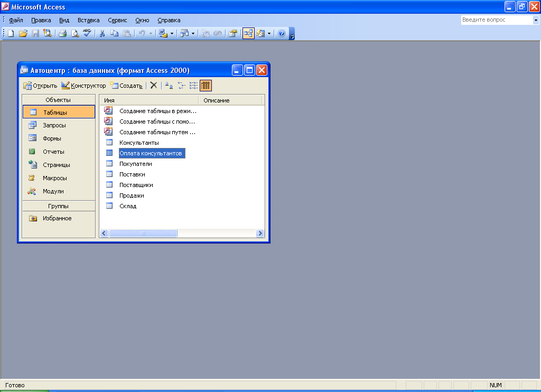Image resolution: width=541 pixels, height=392 pixels.
Task: Click the Open folder icon in toolbar
Action: click(23, 33)
